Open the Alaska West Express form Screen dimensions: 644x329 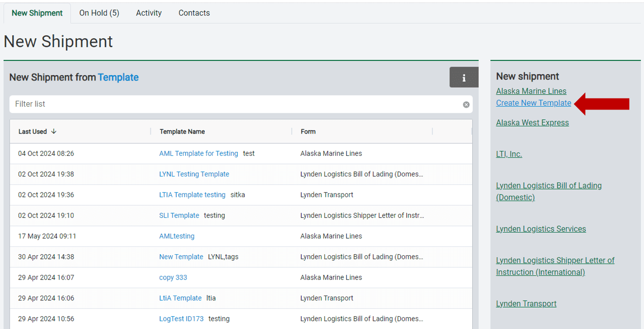pyautogui.click(x=532, y=122)
